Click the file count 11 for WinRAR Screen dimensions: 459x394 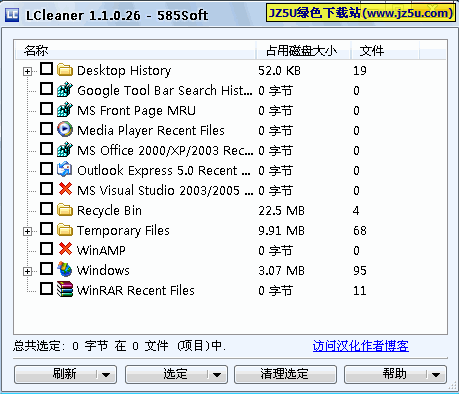(x=360, y=290)
